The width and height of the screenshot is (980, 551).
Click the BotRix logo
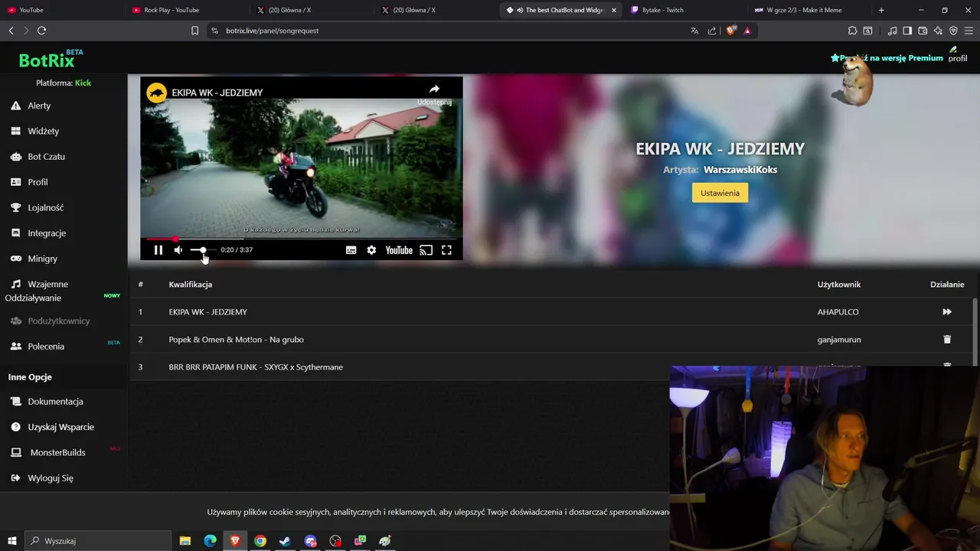(47, 60)
